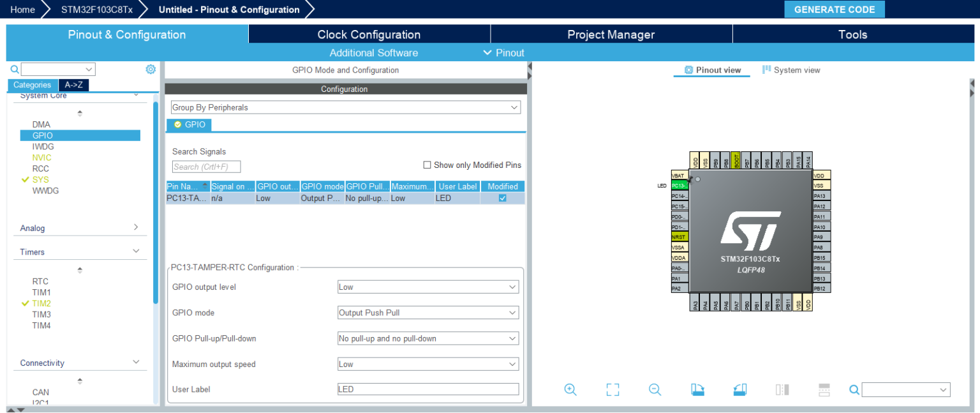The image size is (980, 413).
Task: Select TIM2 in the Timers list
Action: coord(41,304)
